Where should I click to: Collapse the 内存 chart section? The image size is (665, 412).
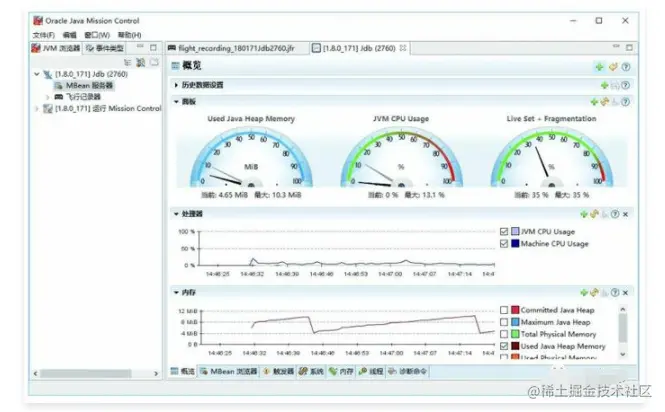176,292
